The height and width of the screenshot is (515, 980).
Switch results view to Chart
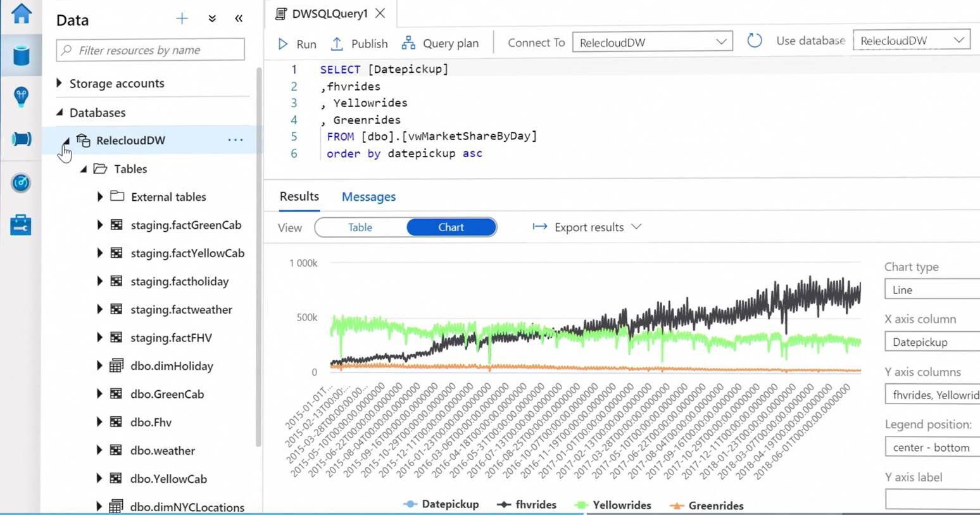pyautogui.click(x=451, y=227)
